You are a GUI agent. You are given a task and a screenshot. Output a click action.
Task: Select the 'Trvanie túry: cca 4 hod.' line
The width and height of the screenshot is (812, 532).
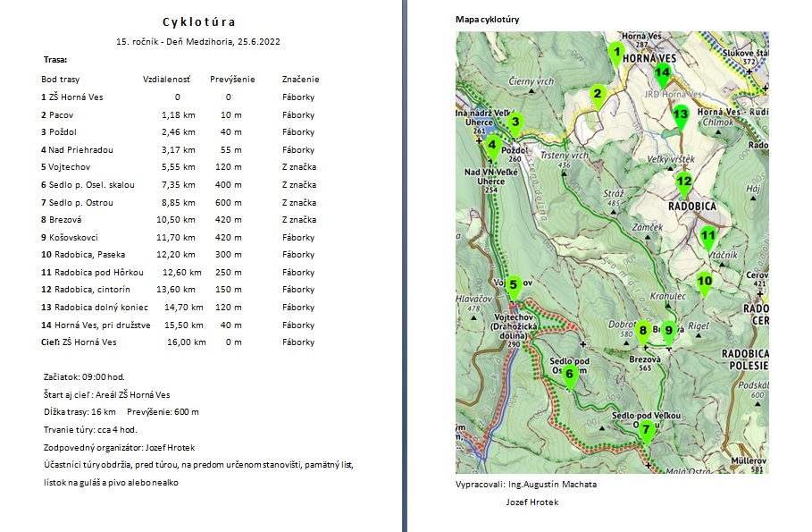click(x=90, y=430)
